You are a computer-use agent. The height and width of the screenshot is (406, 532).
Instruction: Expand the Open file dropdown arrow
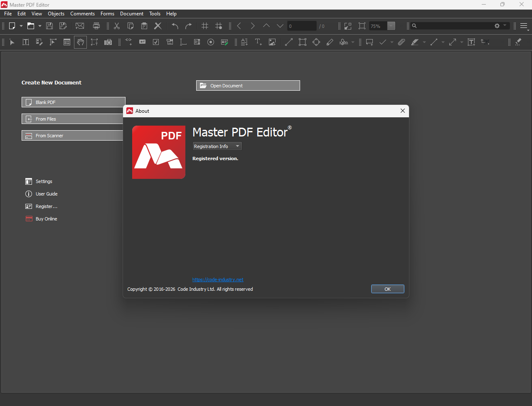40,26
